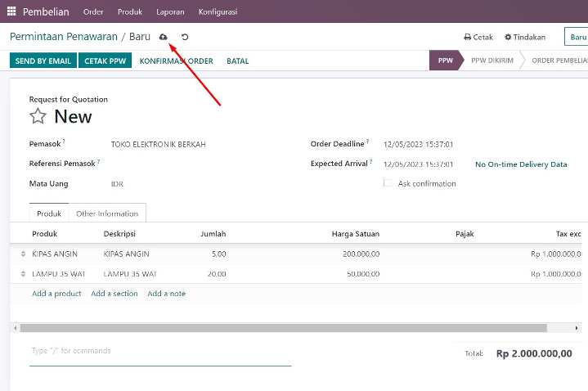Select KIPAS ANGIN description cell
The height and width of the screenshot is (391, 588).
click(127, 254)
